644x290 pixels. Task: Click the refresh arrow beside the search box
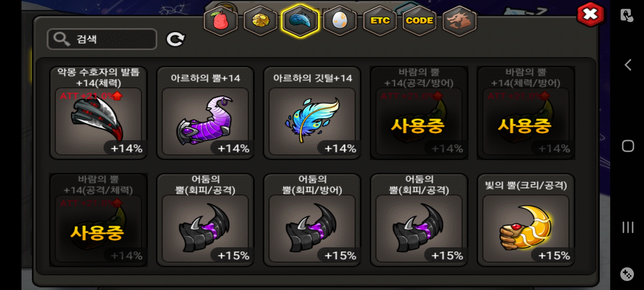click(x=175, y=39)
